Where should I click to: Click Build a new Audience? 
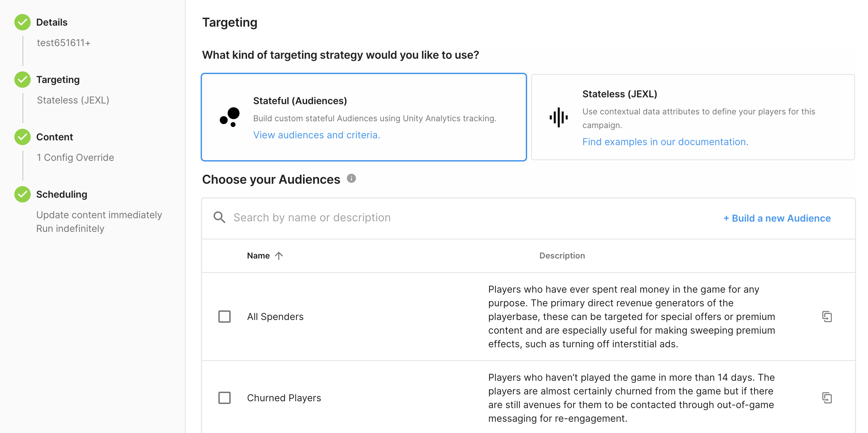coord(777,218)
